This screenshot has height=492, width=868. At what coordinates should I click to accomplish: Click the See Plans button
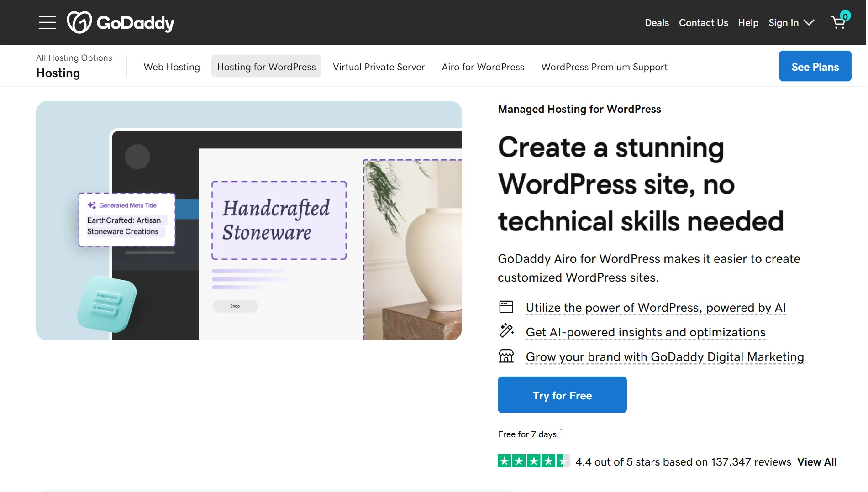point(815,67)
